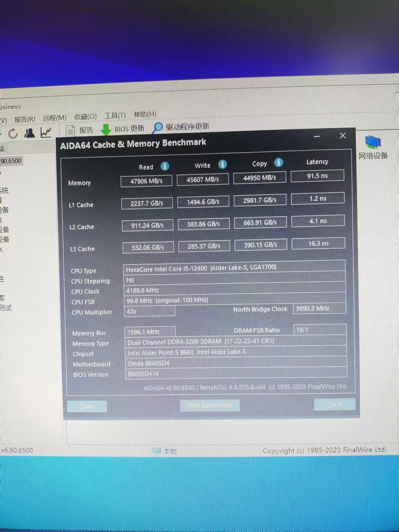This screenshot has width=399, height=532.
Task: Click North Bridge Clock value 3990.2 MHz
Action: [x=319, y=308]
